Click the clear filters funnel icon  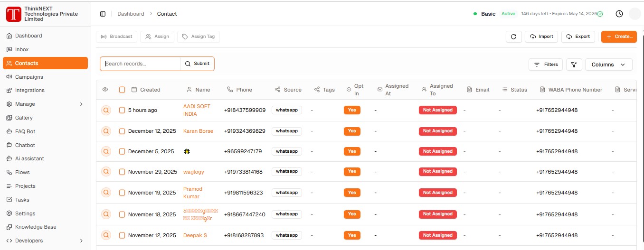(x=574, y=65)
